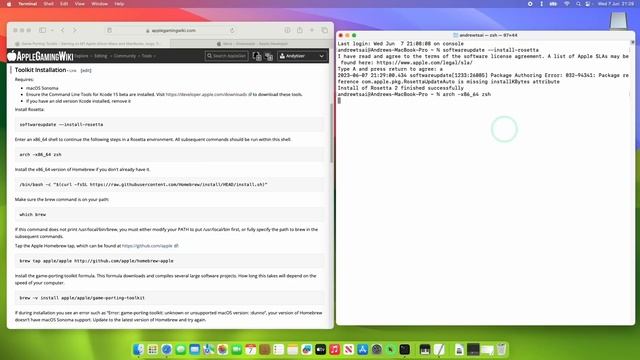Open the Trash in the Dock
Screen dimensions: 640x360
[x=501, y=349]
